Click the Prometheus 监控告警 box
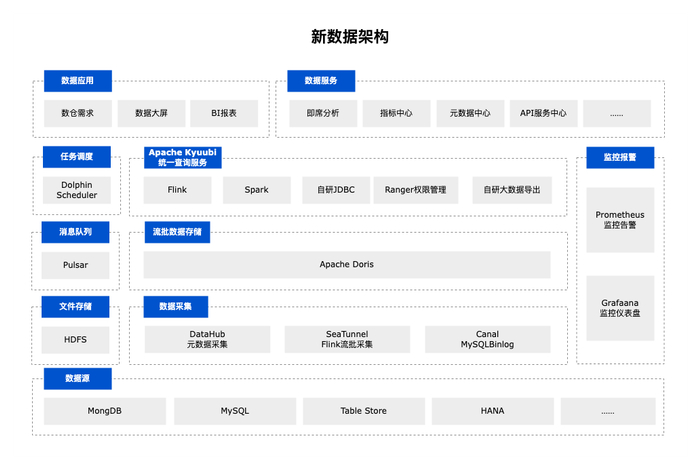The image size is (700, 470). (x=620, y=220)
